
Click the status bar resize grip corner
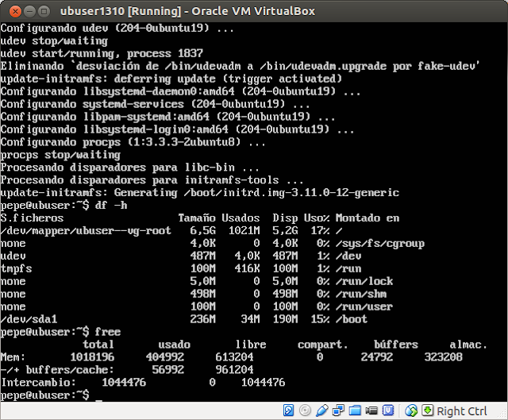pyautogui.click(x=503, y=415)
